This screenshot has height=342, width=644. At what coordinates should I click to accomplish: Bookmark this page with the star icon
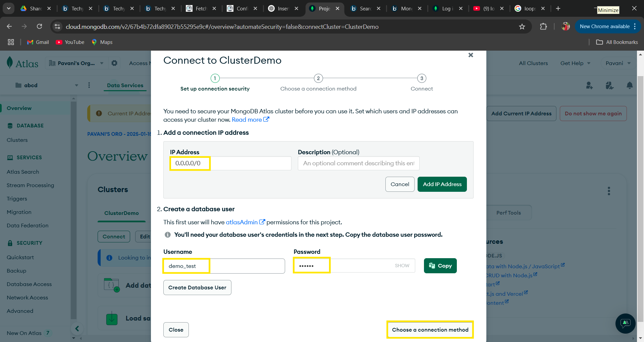(522, 26)
